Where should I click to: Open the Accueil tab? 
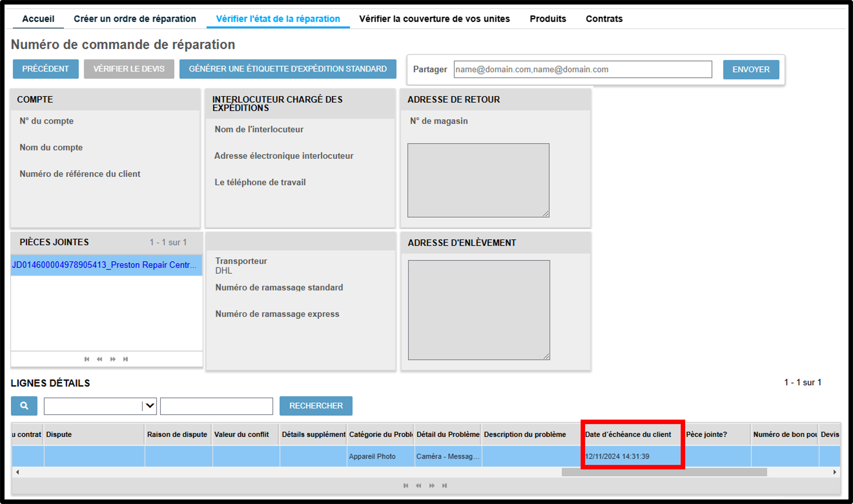point(38,19)
